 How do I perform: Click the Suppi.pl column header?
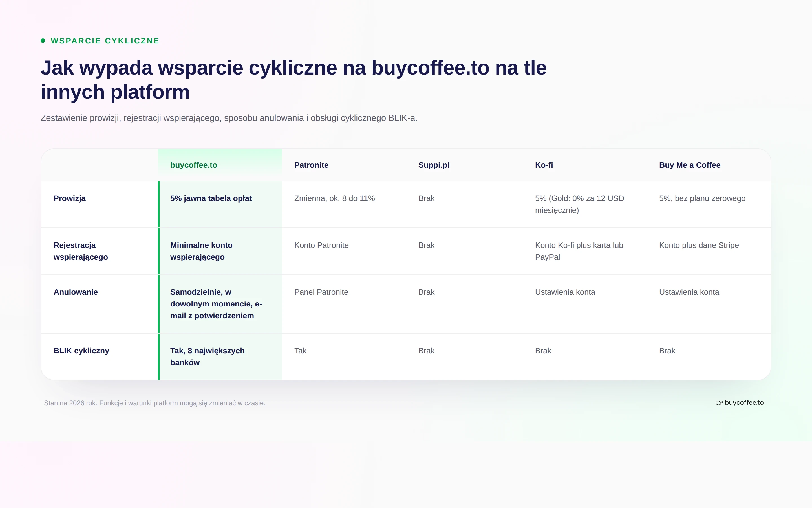[434, 165]
